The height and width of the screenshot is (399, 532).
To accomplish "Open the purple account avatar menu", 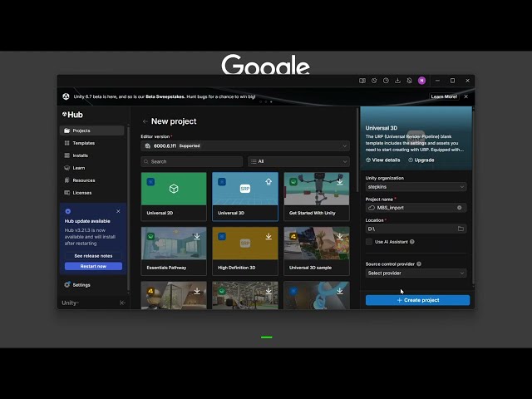I will tap(421, 81).
